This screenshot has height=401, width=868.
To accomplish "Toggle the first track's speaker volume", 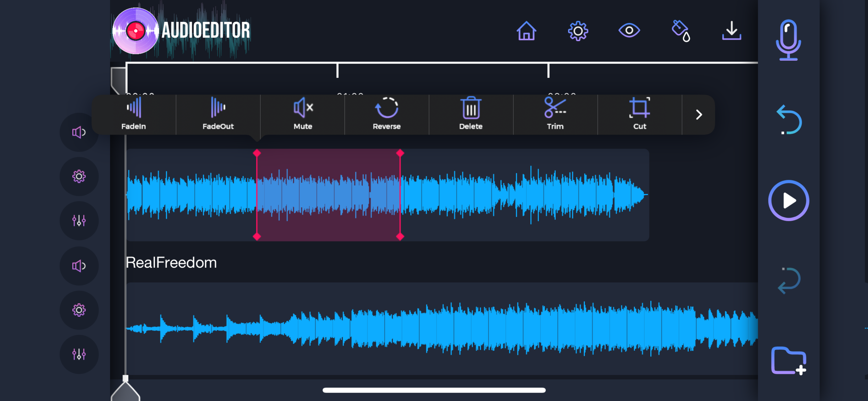I will tap(79, 132).
